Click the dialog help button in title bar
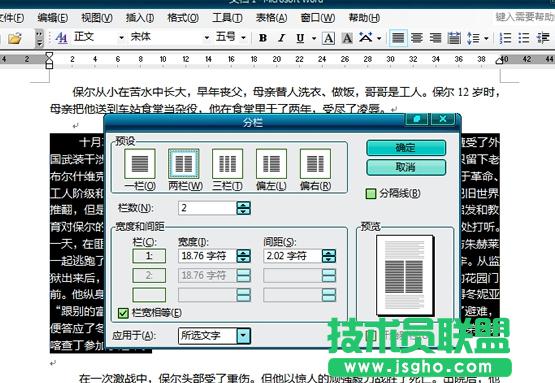 pyautogui.click(x=416, y=119)
